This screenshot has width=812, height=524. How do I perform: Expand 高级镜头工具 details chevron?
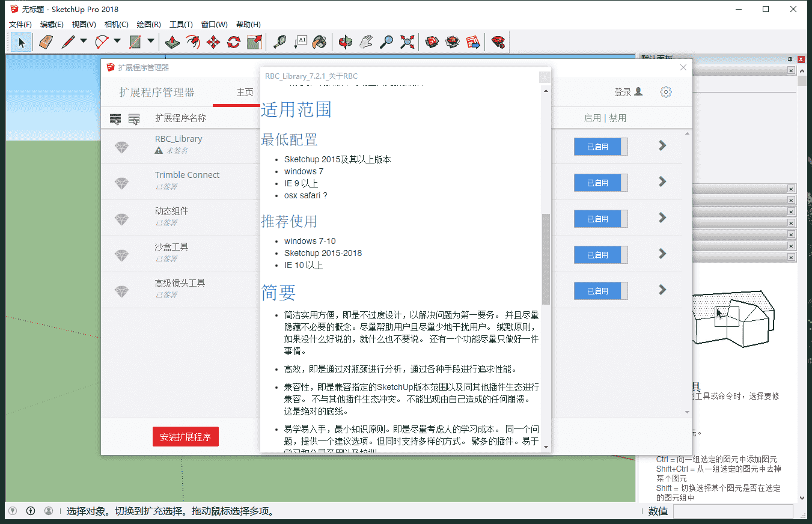662,290
